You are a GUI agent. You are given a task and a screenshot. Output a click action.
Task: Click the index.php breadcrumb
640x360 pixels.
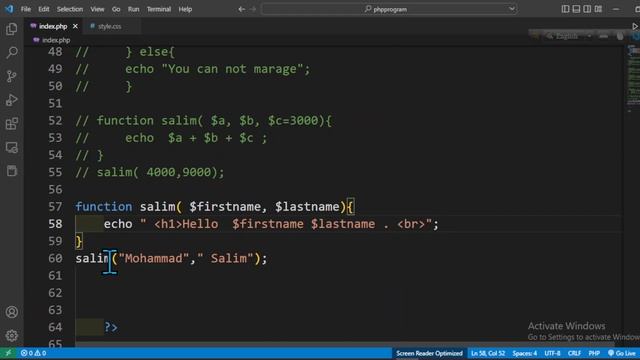pos(56,40)
